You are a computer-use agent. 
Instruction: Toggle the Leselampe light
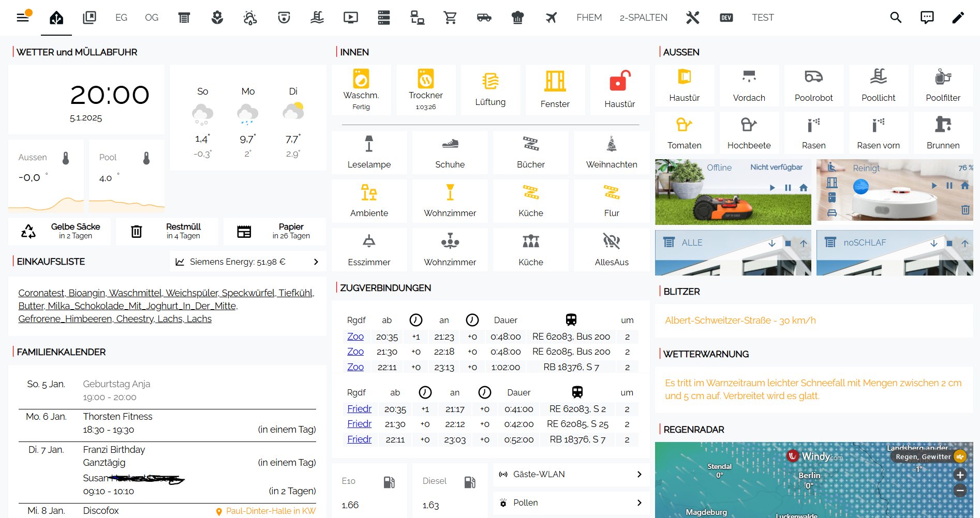pyautogui.click(x=369, y=152)
